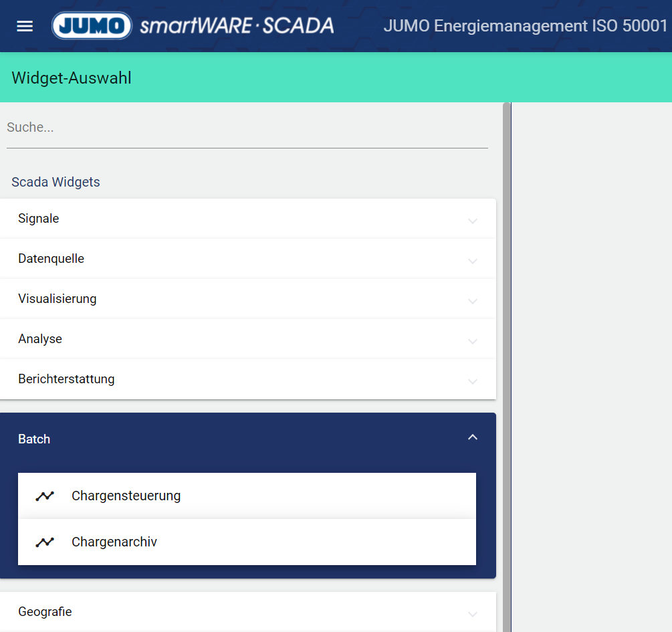Viewport: 672px width, 632px height.
Task: Expand the Datenquelle section chevron
Action: [x=473, y=260]
